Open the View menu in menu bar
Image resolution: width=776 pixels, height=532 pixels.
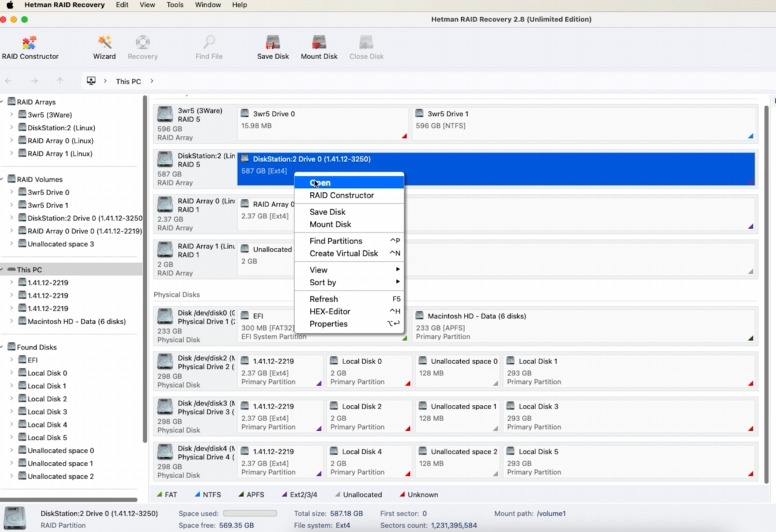(147, 5)
